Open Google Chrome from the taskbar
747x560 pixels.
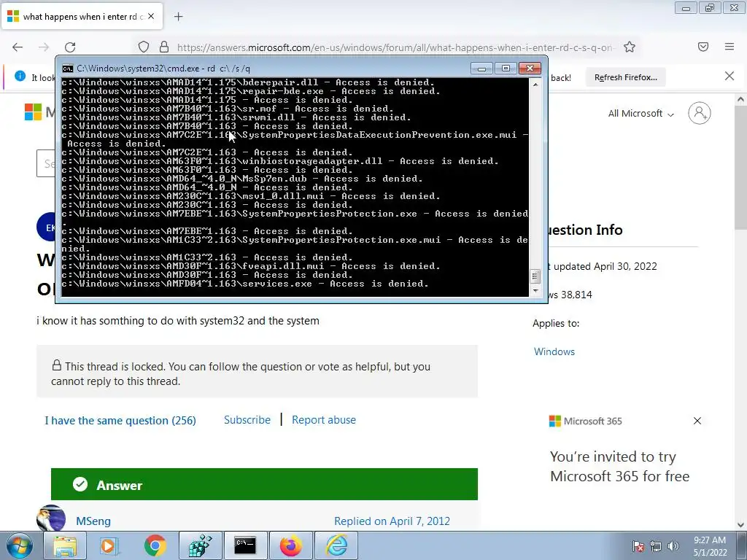click(x=155, y=545)
